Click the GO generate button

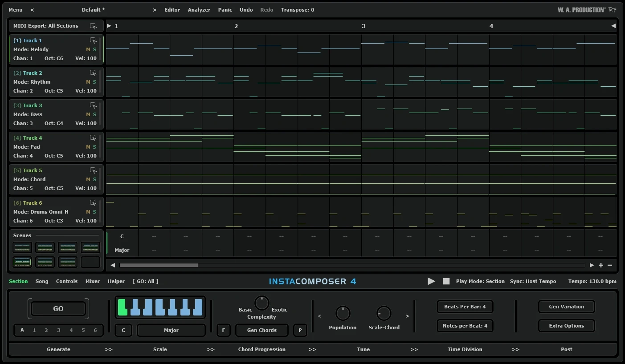58,308
